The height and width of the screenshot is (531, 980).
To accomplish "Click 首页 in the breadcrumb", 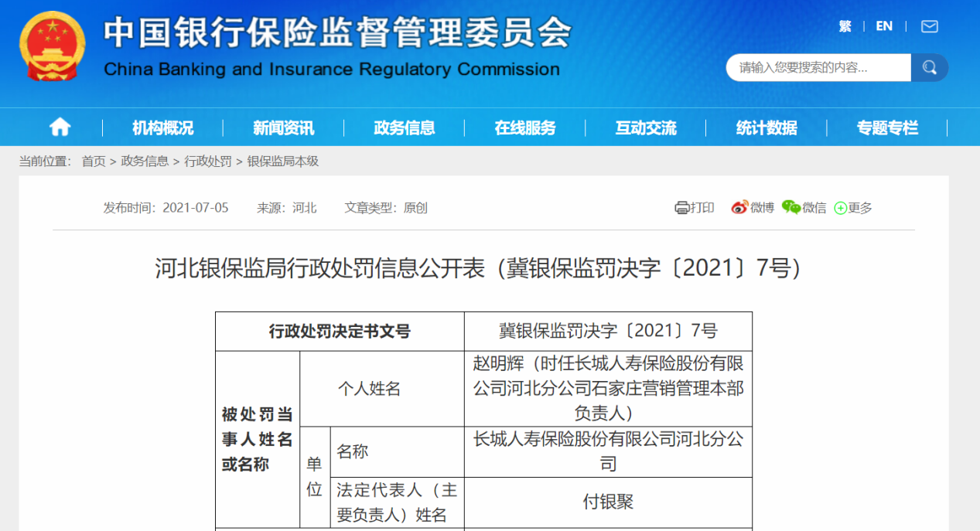I will (94, 162).
